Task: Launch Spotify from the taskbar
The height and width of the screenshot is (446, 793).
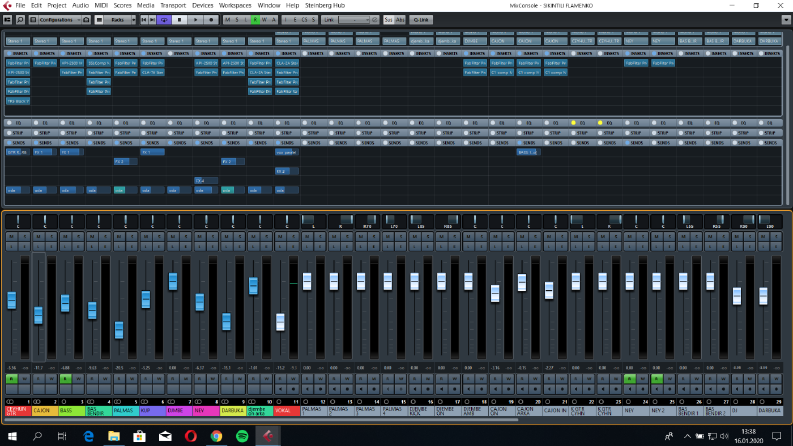Action: [x=242, y=436]
